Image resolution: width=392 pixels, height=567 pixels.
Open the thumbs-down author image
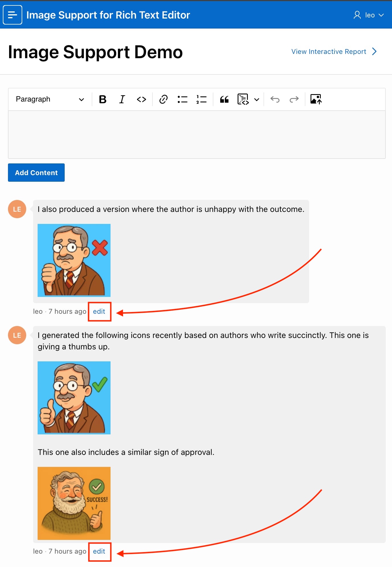point(74,260)
